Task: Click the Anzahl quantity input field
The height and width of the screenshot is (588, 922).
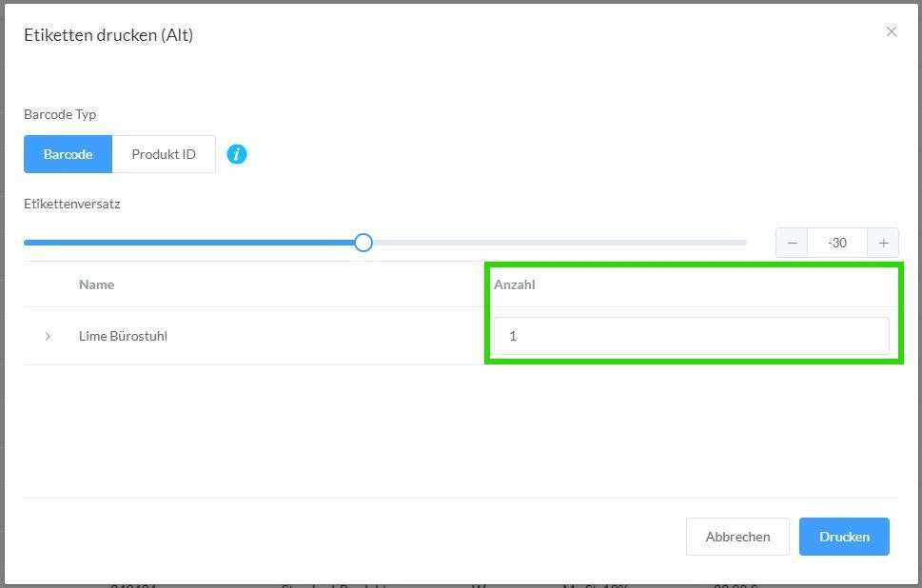Action: pos(691,336)
